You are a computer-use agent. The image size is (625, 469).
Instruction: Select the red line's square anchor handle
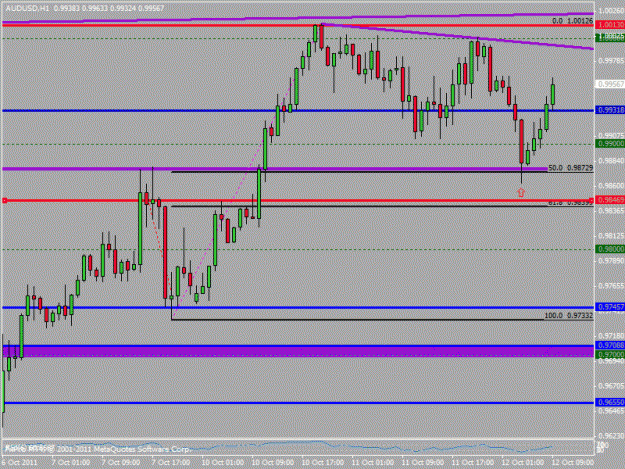pyautogui.click(x=4, y=201)
